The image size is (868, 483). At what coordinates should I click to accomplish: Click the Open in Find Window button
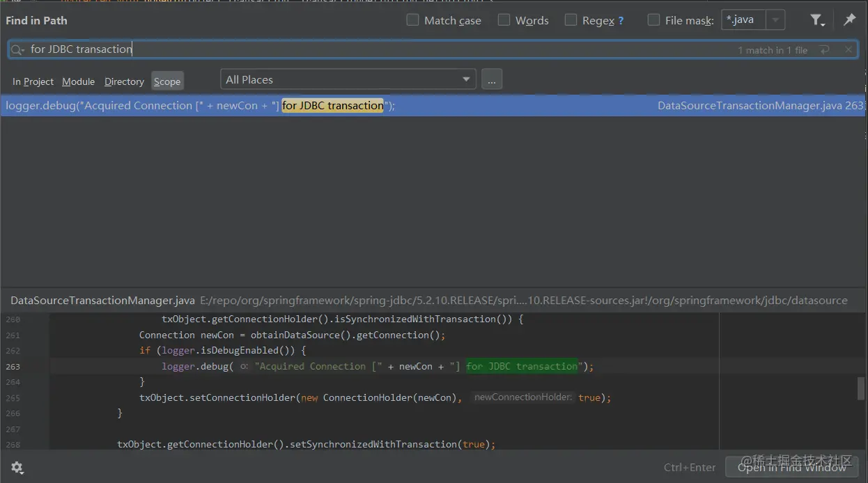(792, 467)
